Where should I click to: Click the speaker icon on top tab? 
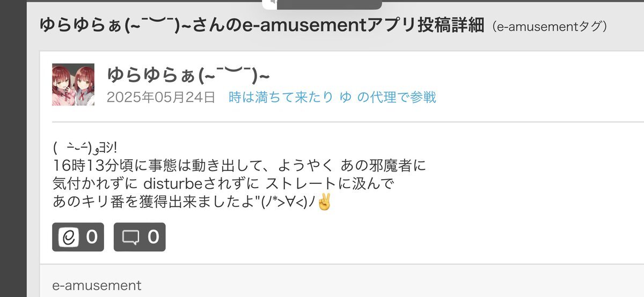pyautogui.click(x=273, y=2)
